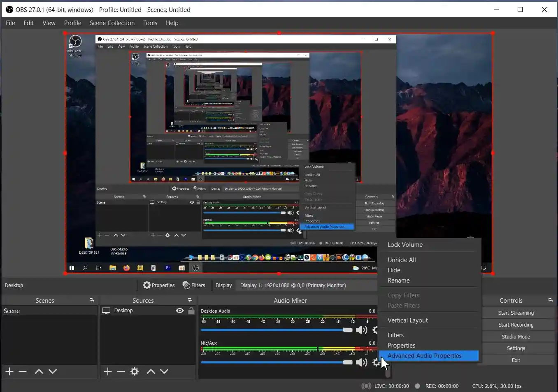558x392 pixels.
Task: Click the CPU: 2.6%, 30.00 fps text
Action: [497, 386]
